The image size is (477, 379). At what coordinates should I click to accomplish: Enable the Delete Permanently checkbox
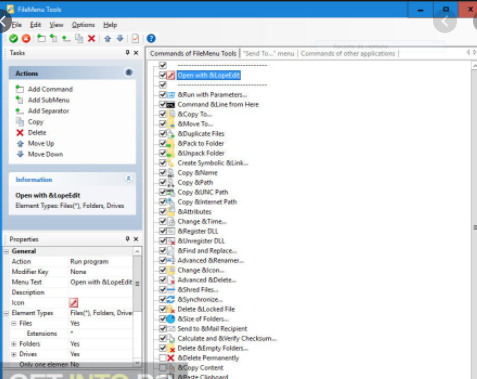coord(163,358)
